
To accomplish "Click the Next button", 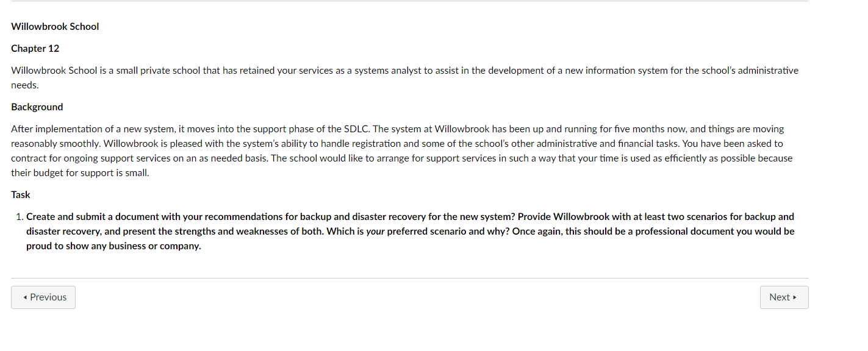I will point(784,297).
